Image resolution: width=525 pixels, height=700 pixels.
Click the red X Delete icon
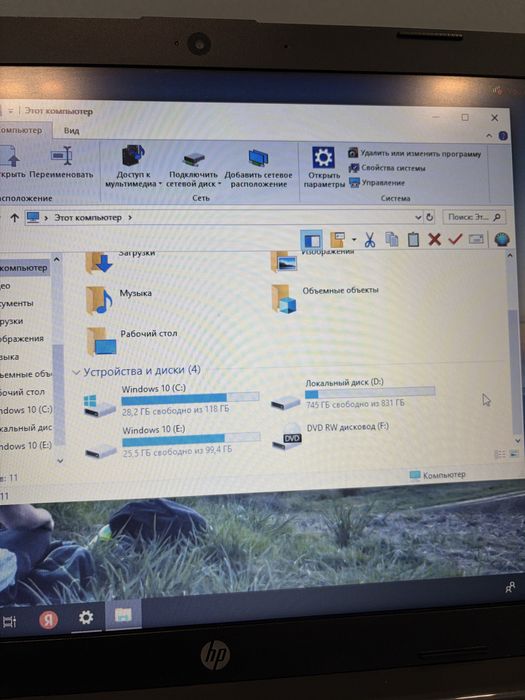pos(434,240)
